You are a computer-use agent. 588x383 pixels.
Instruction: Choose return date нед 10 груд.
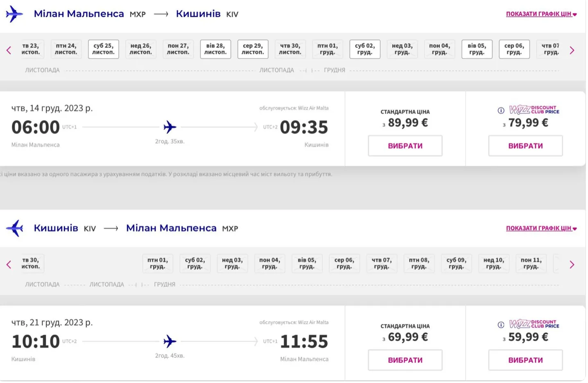click(x=494, y=263)
